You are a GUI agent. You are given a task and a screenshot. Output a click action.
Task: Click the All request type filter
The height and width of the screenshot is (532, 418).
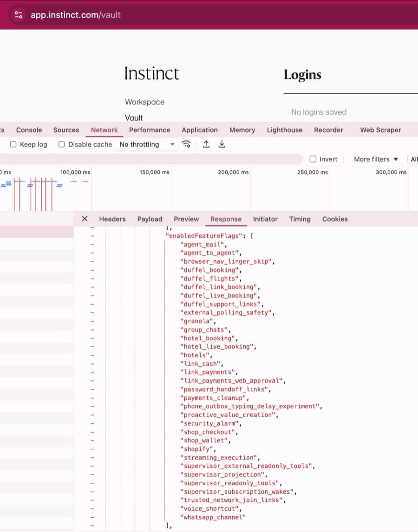[x=413, y=159]
